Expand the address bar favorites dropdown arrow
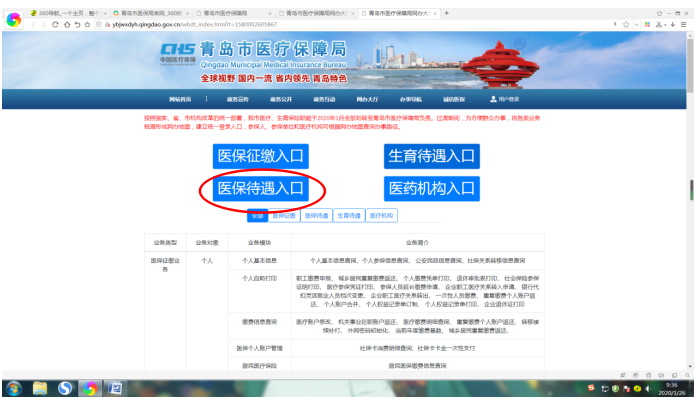The height and width of the screenshot is (399, 695). 636,24
